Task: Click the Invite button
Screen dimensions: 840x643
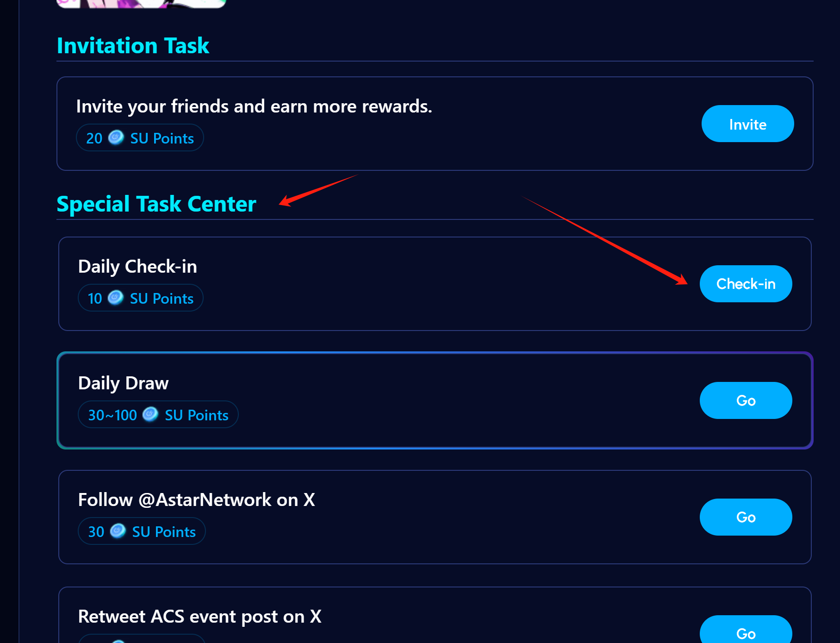Action: point(747,124)
